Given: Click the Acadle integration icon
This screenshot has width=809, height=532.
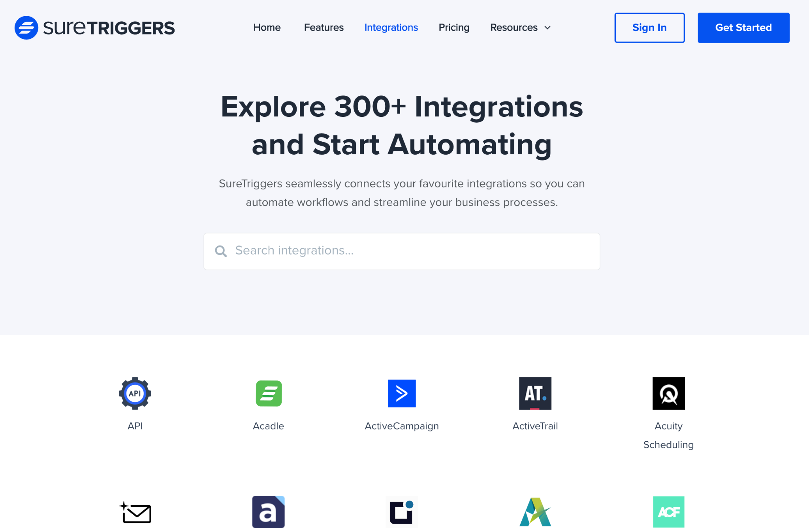Looking at the screenshot, I should (x=268, y=393).
